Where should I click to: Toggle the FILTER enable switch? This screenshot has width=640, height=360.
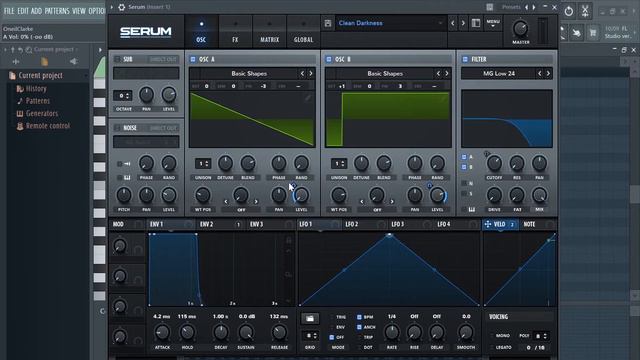point(465,59)
